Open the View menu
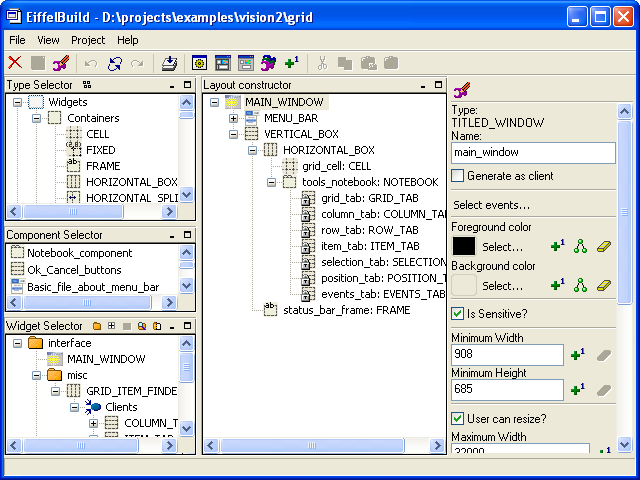Screen dimensions: 640x480 coord(48,40)
